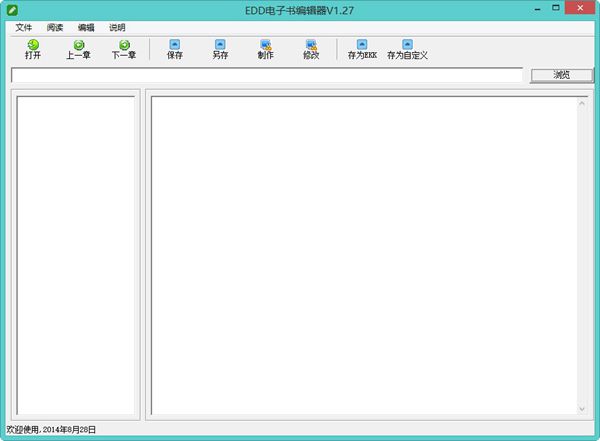Open the 编辑 menu
This screenshot has width=600, height=441.
pos(86,27)
